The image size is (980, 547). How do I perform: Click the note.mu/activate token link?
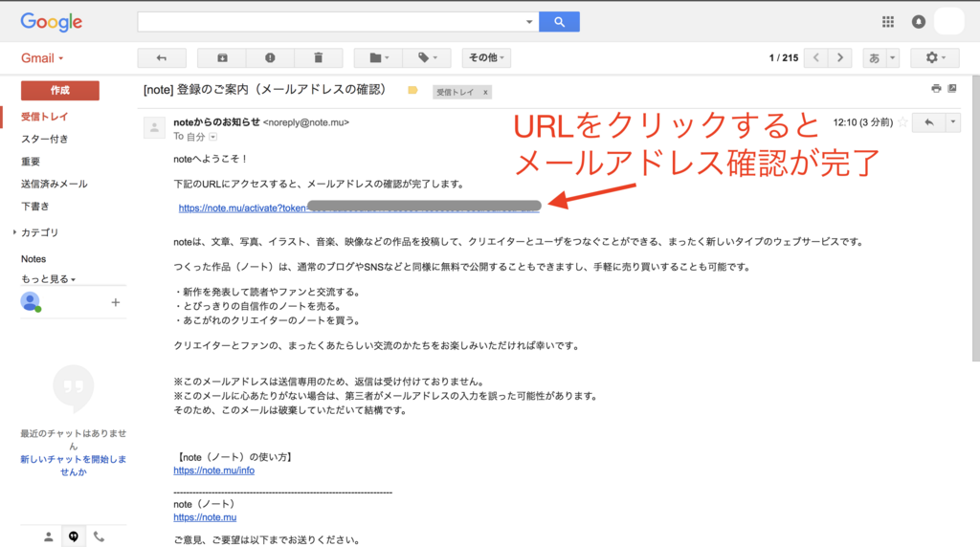pyautogui.click(x=359, y=208)
